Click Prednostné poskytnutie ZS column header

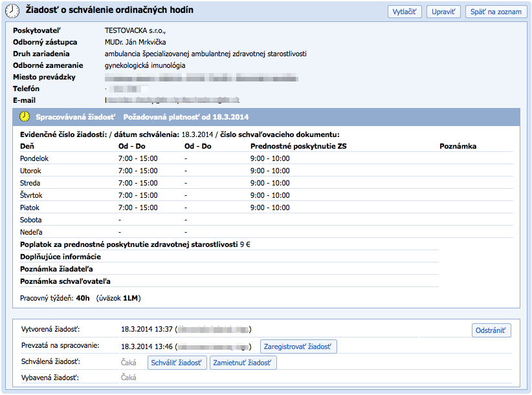pyautogui.click(x=298, y=146)
